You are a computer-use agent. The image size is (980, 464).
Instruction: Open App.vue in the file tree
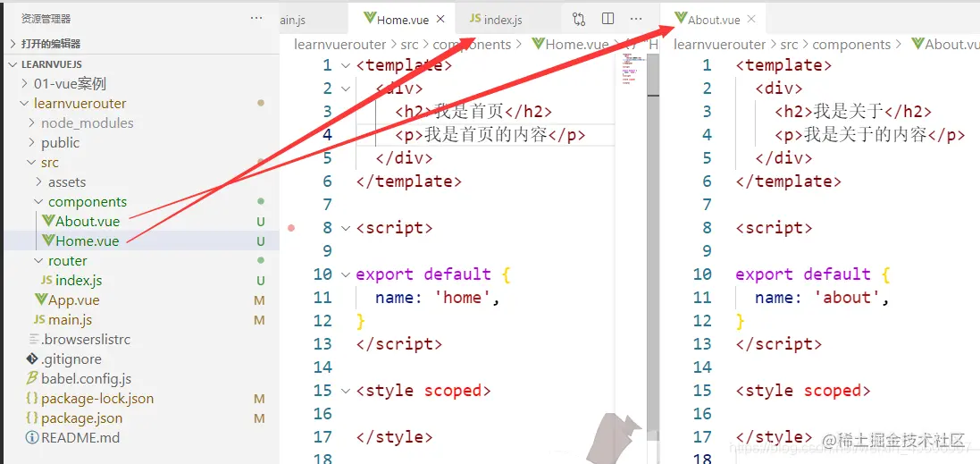[x=140, y=300]
